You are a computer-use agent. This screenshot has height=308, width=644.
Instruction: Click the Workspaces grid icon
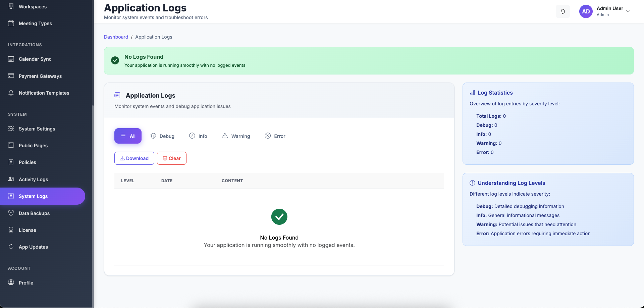point(11,6)
